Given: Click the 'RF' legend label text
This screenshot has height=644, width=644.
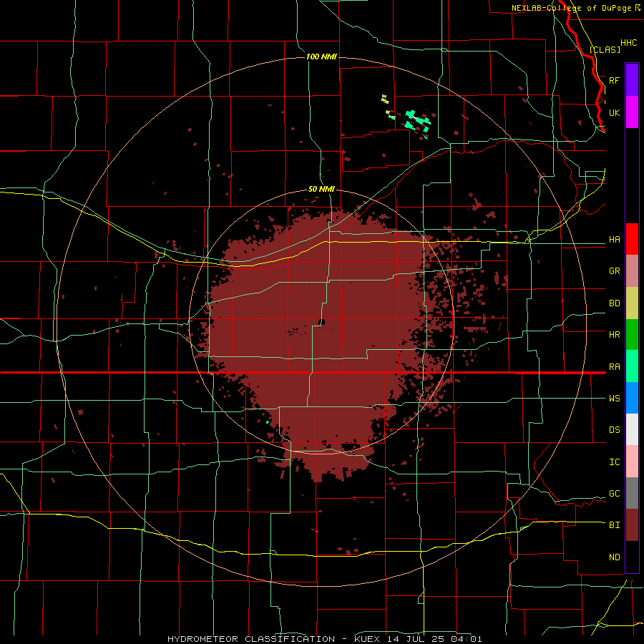Looking at the screenshot, I should coord(614,80).
